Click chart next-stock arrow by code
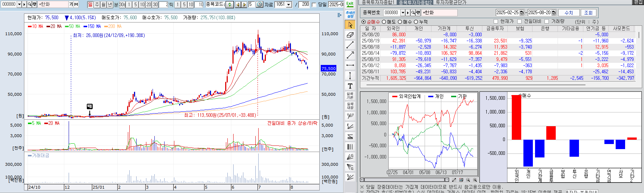This screenshot has height=193, width=644. click(x=24, y=4)
